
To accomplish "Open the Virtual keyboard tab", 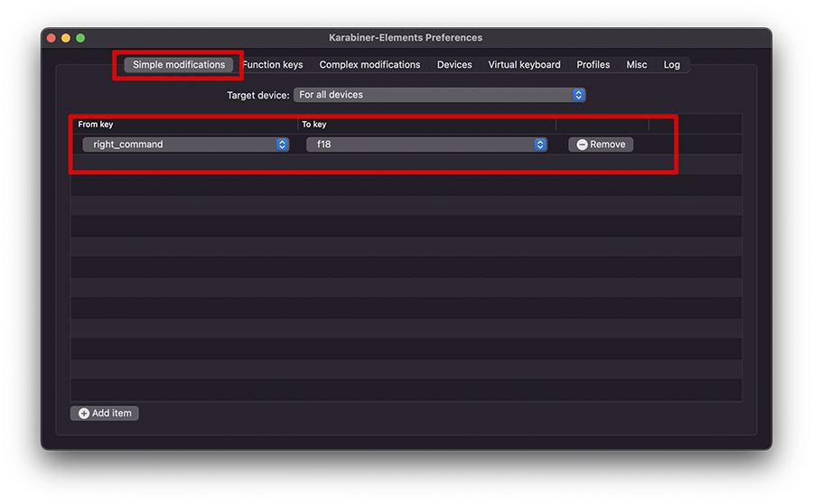I will [524, 65].
